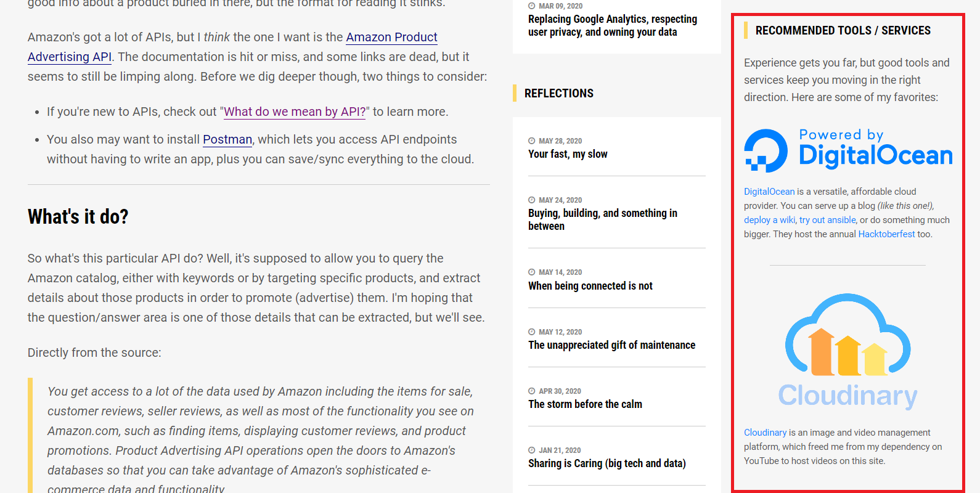Open "When being connected is not" post

pyautogui.click(x=590, y=286)
